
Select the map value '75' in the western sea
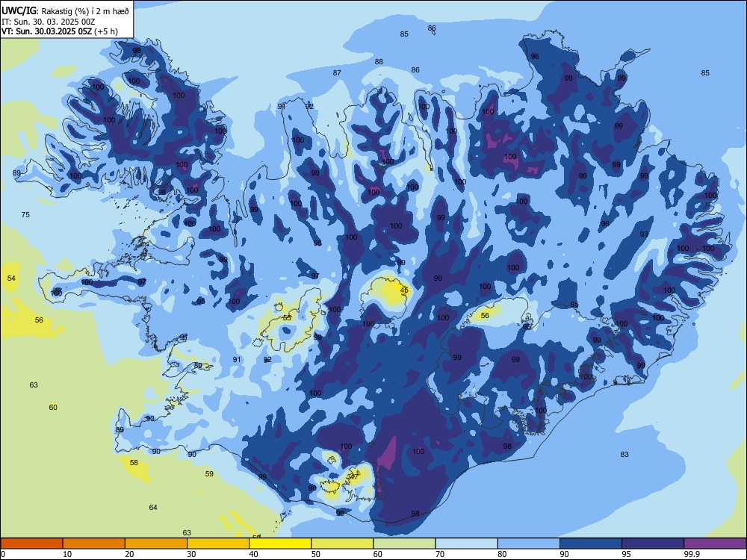pyautogui.click(x=25, y=215)
